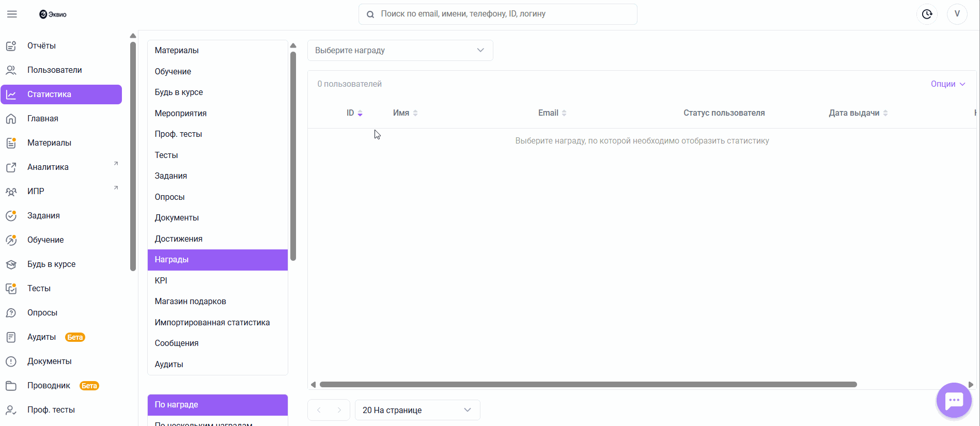
Task: Open the hamburger menu icon
Action: [x=12, y=14]
